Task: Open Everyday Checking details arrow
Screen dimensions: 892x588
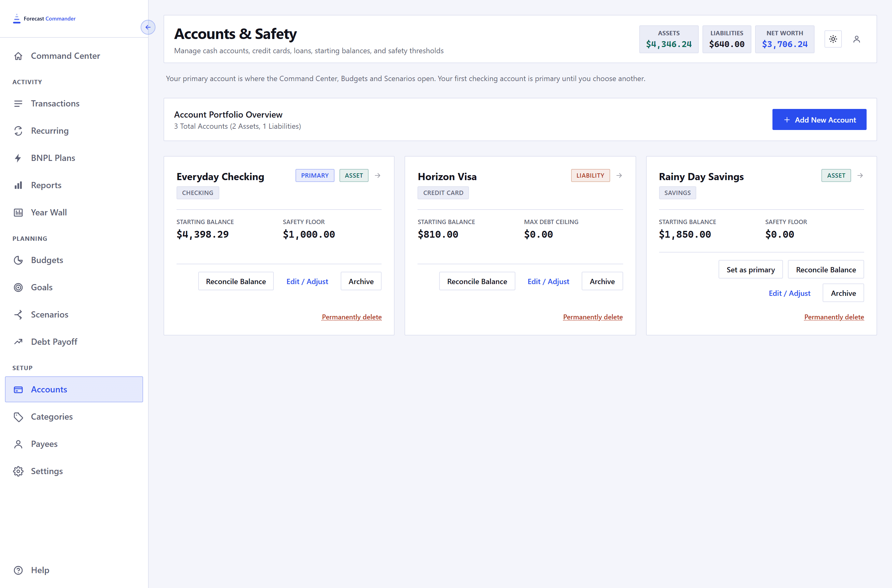Action: 378,175
